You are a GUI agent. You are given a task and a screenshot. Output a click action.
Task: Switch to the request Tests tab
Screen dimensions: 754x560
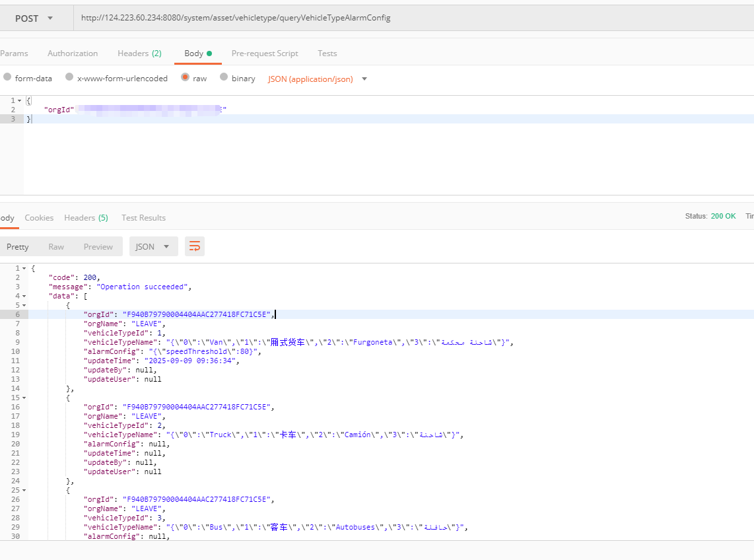[327, 53]
